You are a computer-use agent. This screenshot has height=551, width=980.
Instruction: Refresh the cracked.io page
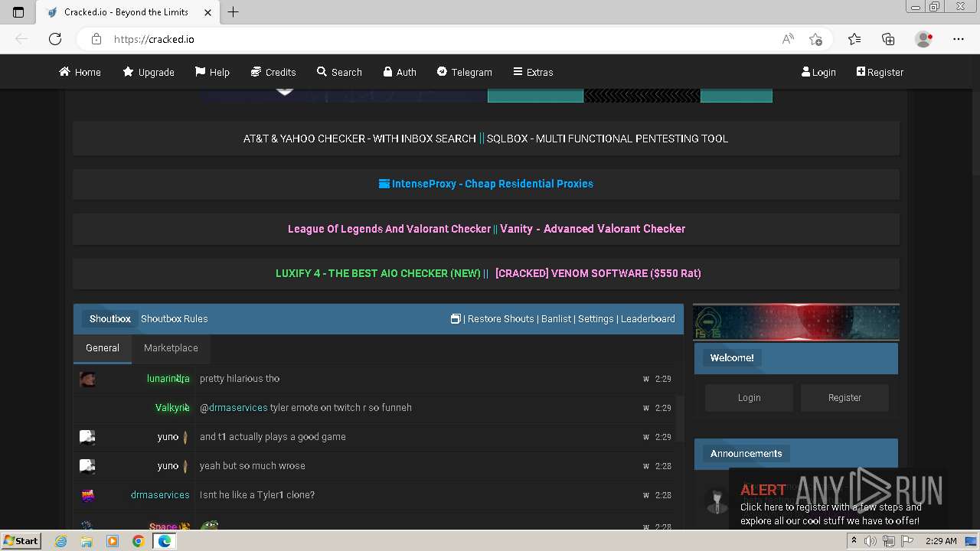55,39
